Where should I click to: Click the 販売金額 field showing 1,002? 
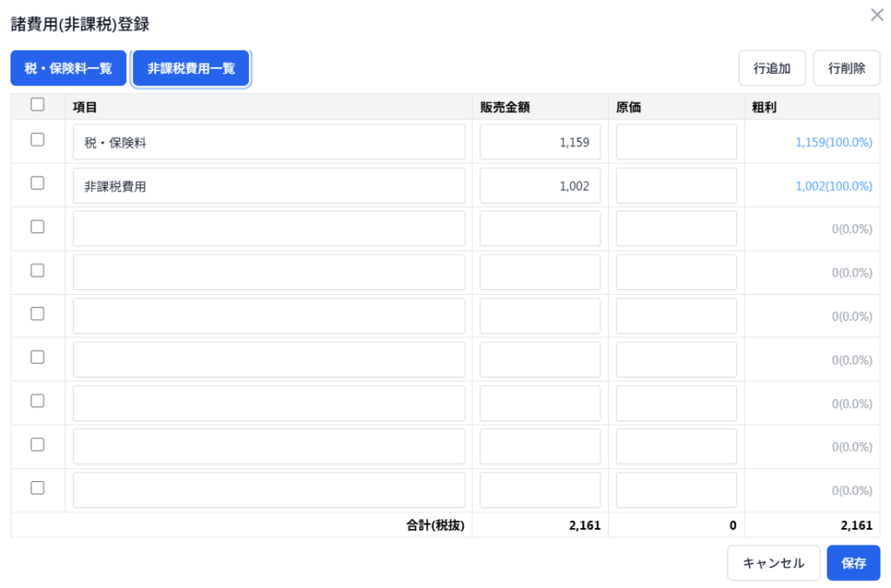point(539,185)
